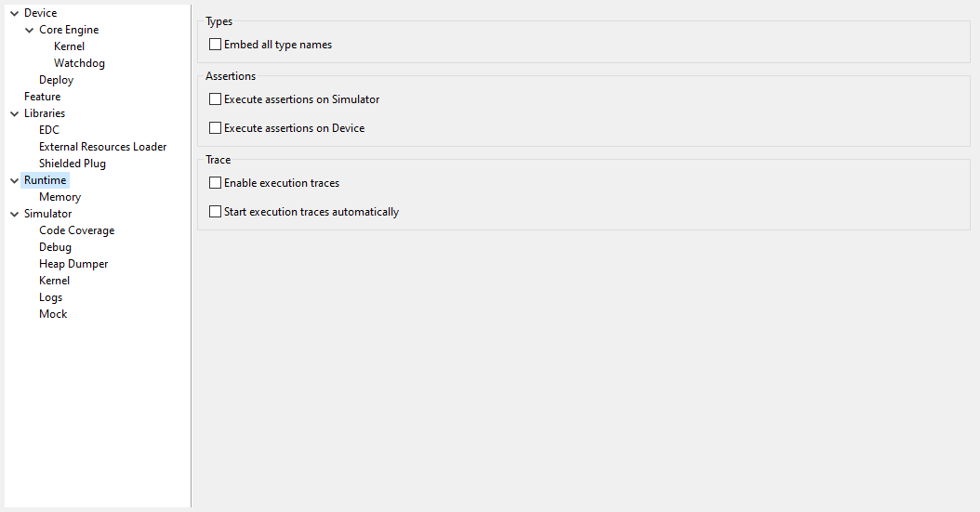Open Shielded Plug settings

click(73, 164)
